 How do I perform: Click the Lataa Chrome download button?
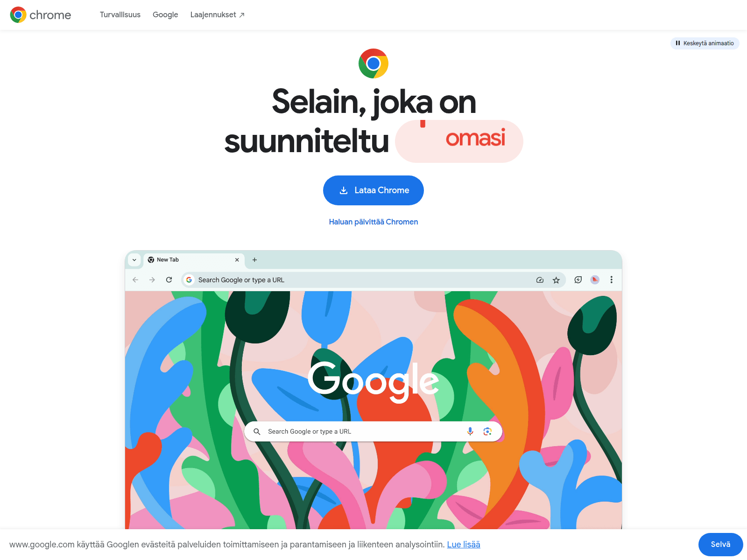point(373,190)
